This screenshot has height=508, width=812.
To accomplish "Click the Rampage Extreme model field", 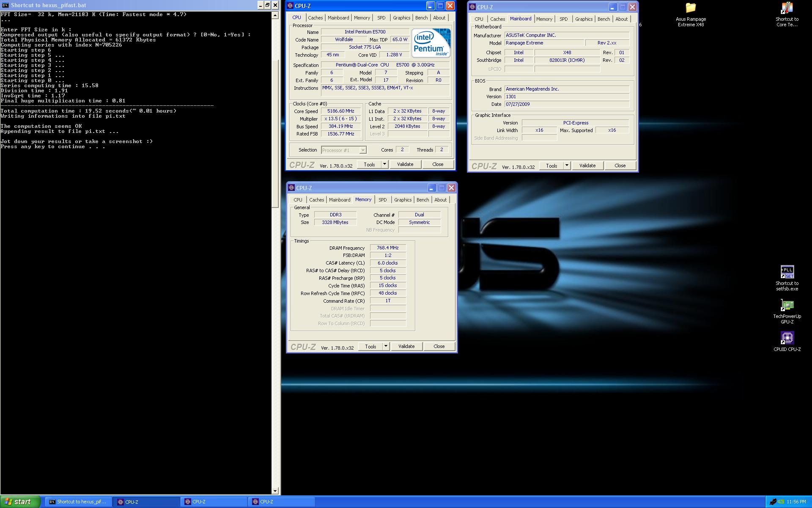I will [543, 43].
